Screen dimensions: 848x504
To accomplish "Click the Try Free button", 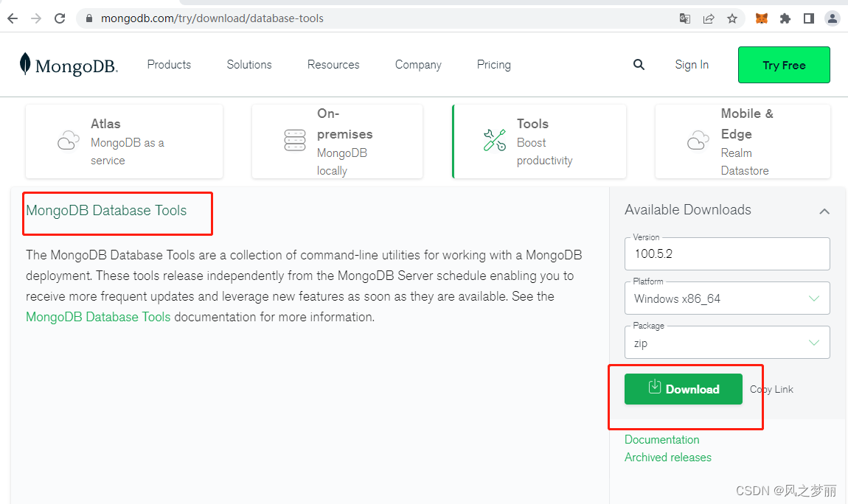I will pos(784,65).
